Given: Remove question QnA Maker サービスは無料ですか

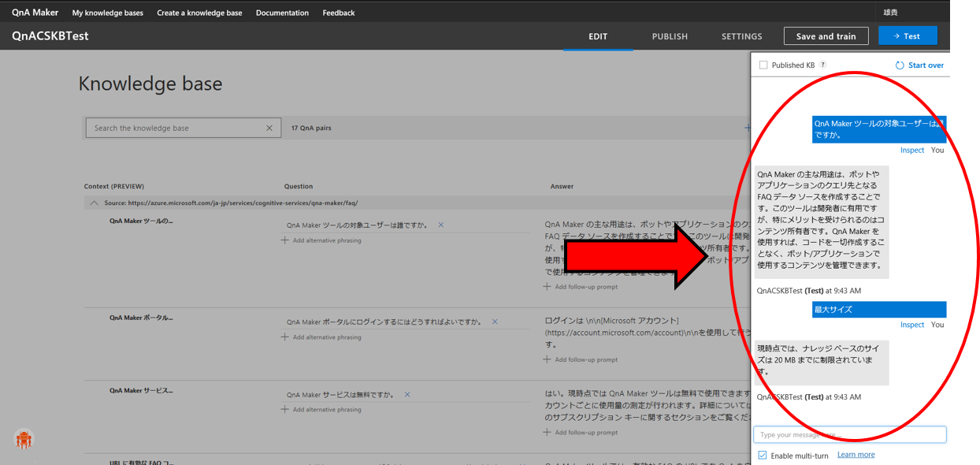Looking at the screenshot, I should (x=407, y=394).
